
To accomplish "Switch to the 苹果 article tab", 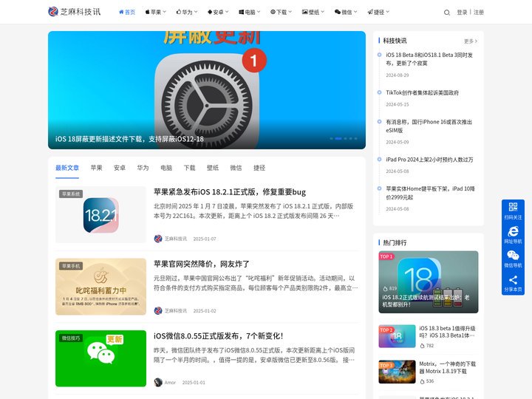I will click(x=96, y=168).
